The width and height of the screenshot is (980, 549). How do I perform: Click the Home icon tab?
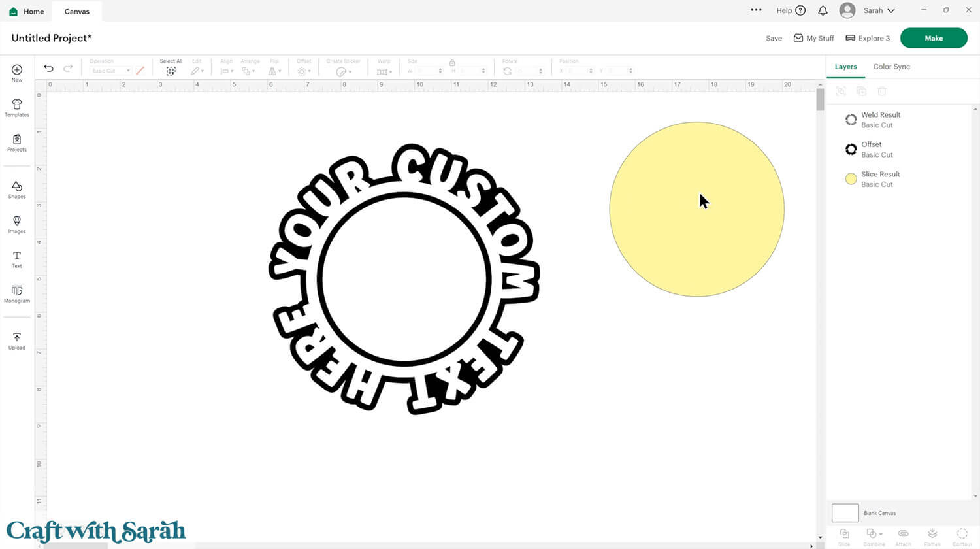point(27,11)
